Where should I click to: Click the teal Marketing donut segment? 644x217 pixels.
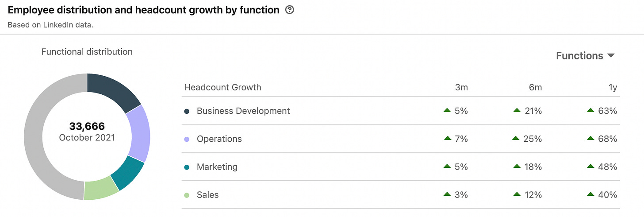click(129, 172)
